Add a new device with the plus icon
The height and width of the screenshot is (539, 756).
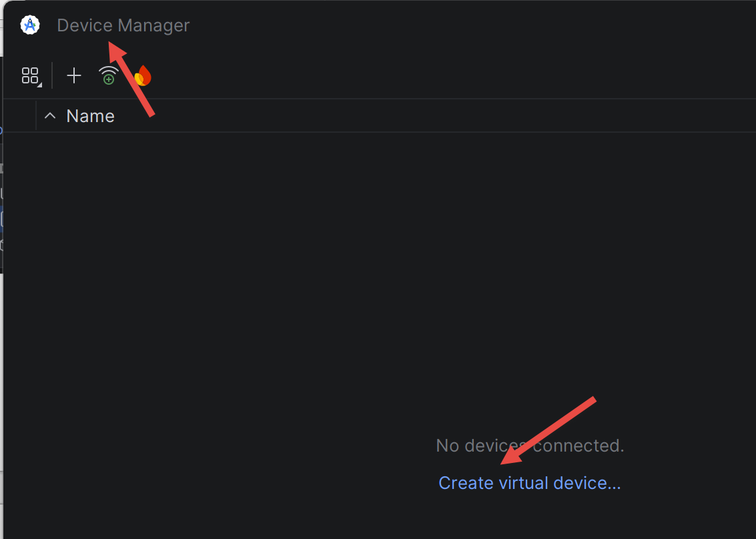point(74,75)
